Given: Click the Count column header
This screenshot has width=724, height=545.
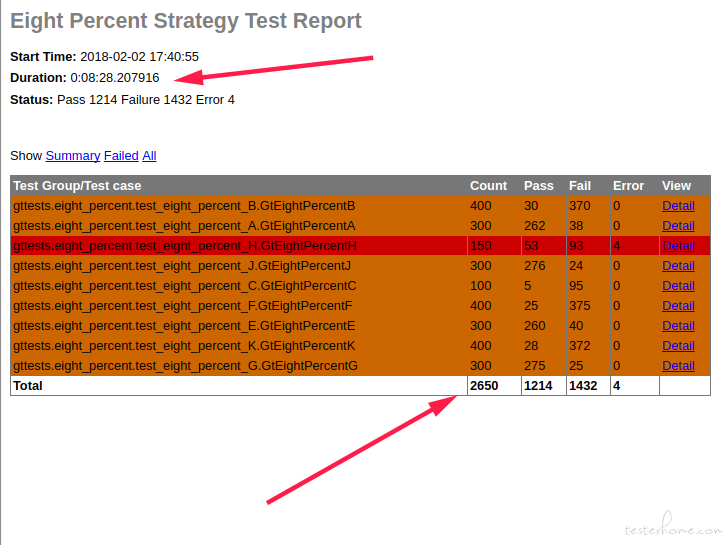Looking at the screenshot, I should (x=488, y=186).
